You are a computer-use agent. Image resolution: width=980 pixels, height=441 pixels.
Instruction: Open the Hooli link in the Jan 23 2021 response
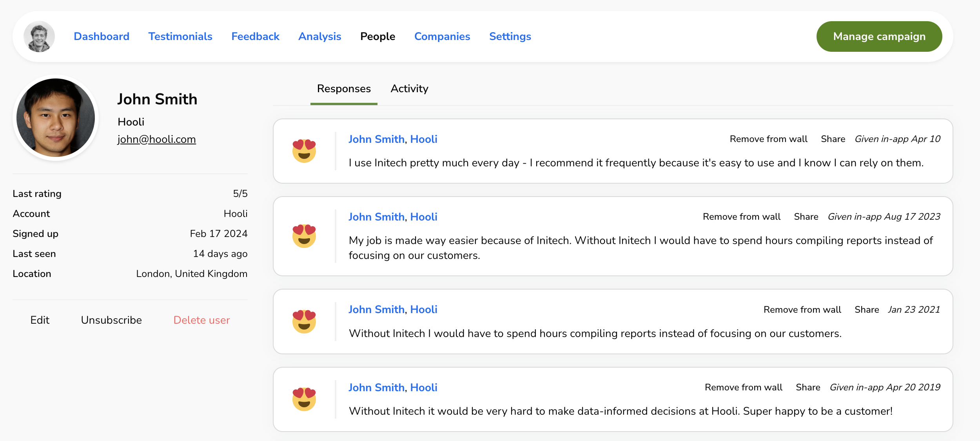click(423, 310)
